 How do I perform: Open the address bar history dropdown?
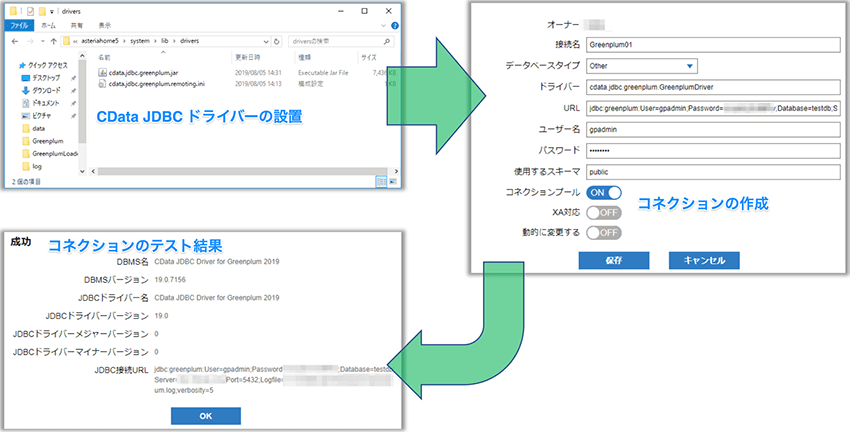coord(265,41)
